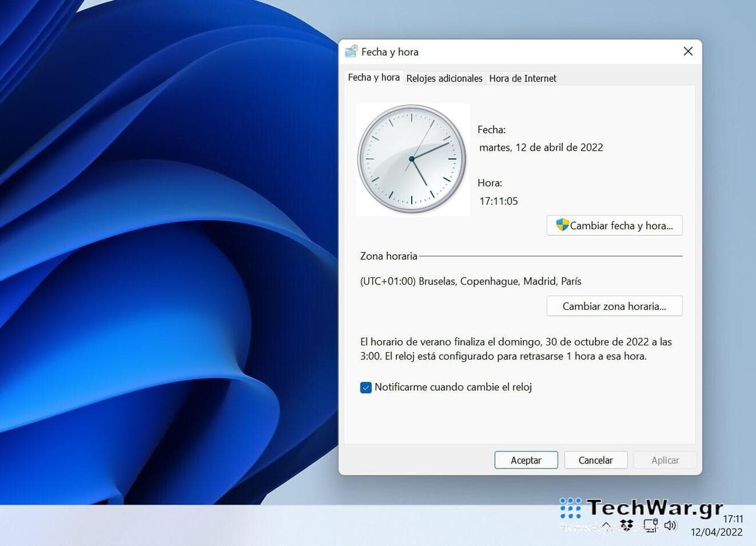Image resolution: width=756 pixels, height=546 pixels.
Task: Click the taskbar clock showing 17:11
Action: point(734,519)
